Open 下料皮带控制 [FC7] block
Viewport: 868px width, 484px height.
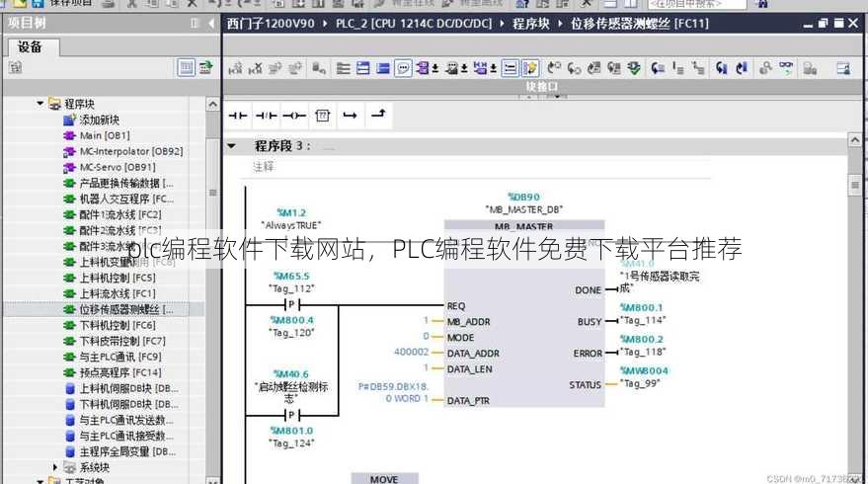coord(122,341)
